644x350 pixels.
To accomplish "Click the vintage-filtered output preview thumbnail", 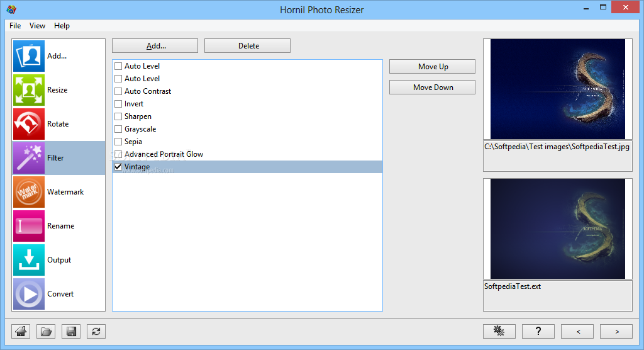I will point(558,229).
